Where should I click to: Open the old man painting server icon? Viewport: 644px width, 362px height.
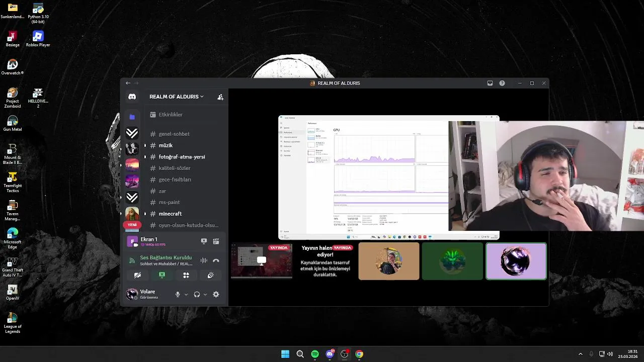click(132, 214)
